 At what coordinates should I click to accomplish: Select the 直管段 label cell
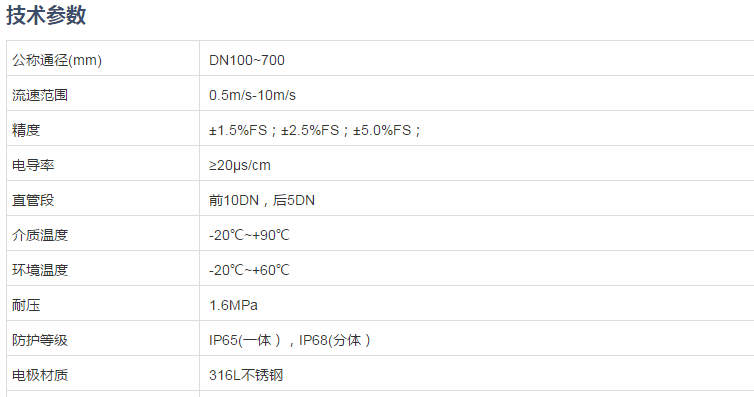103,198
